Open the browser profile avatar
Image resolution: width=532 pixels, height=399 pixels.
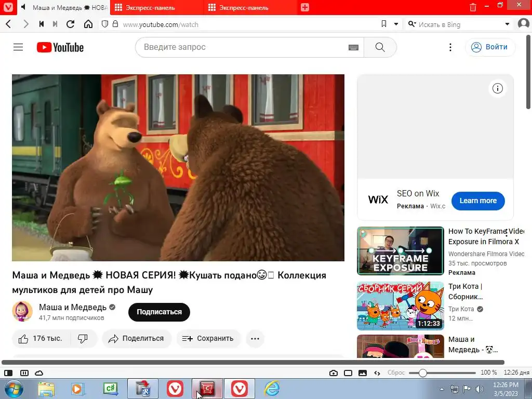tap(524, 24)
